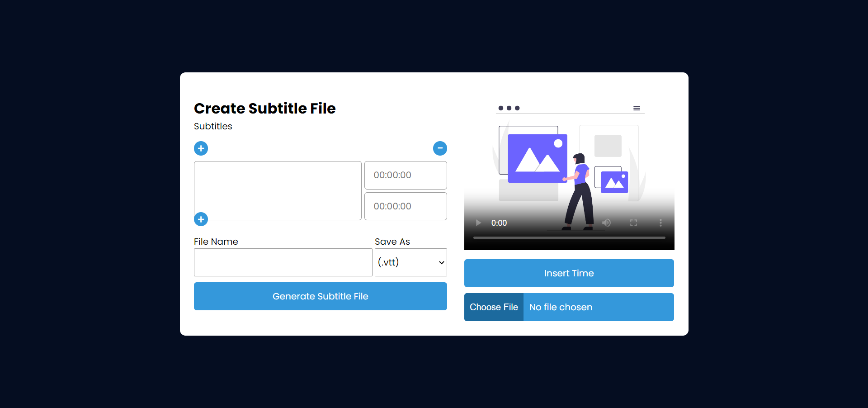
Task: Click the minus icon to remove a subtitle
Action: [440, 148]
